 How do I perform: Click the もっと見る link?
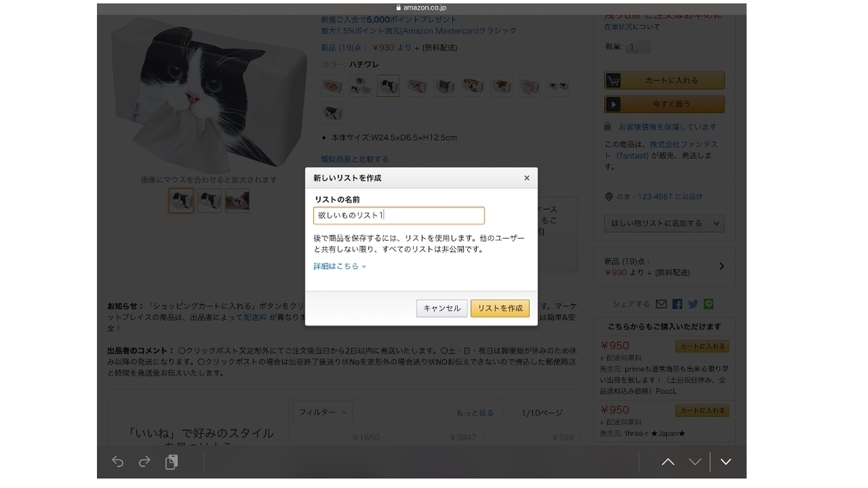(475, 413)
